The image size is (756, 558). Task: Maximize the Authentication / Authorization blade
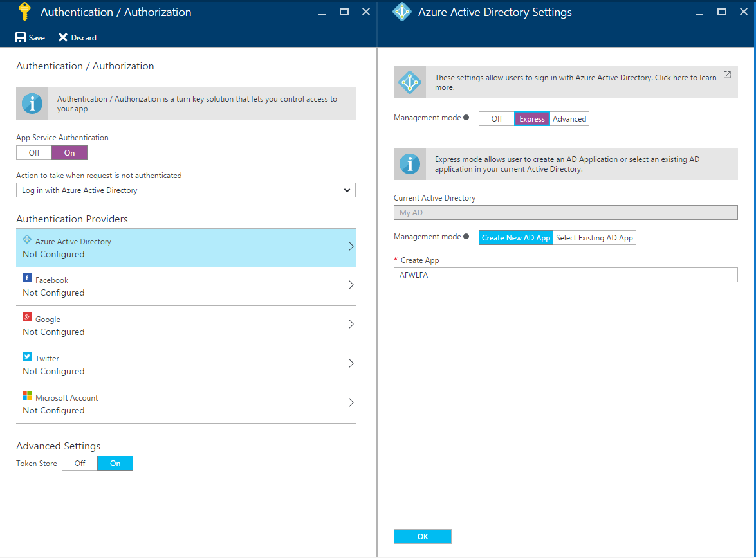[x=344, y=12]
